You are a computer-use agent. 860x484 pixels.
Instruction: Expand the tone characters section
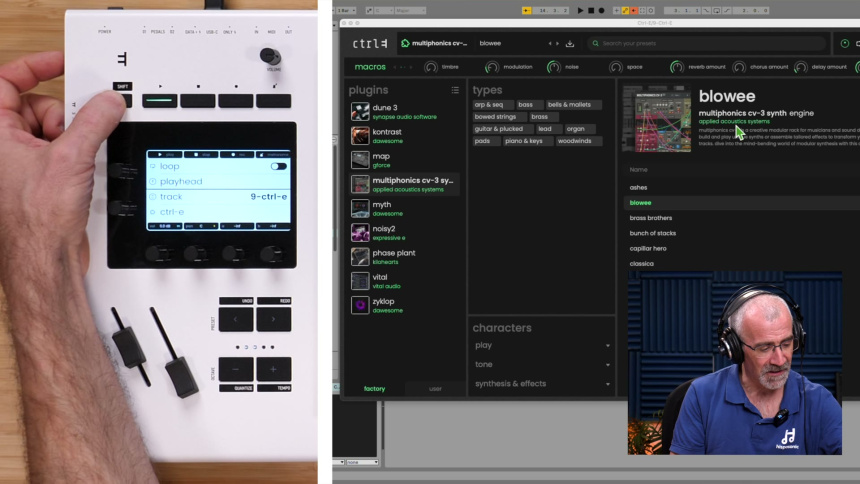click(x=542, y=364)
